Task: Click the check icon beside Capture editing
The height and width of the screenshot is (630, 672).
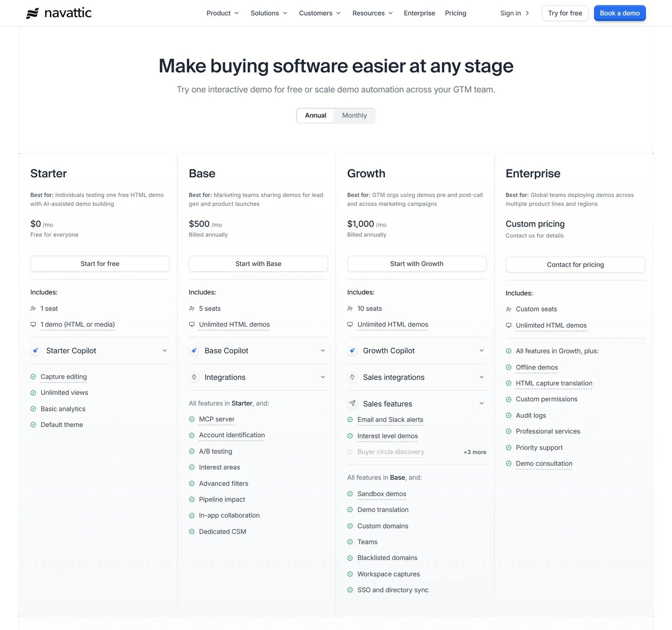Action: [x=33, y=377]
